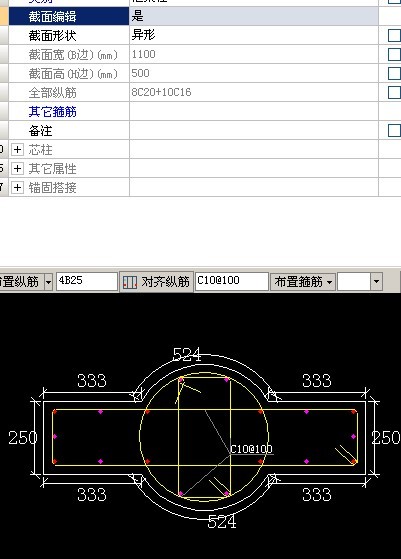Tick the checkbox in the 全部纵筋 row
401x559 pixels.
point(394,92)
